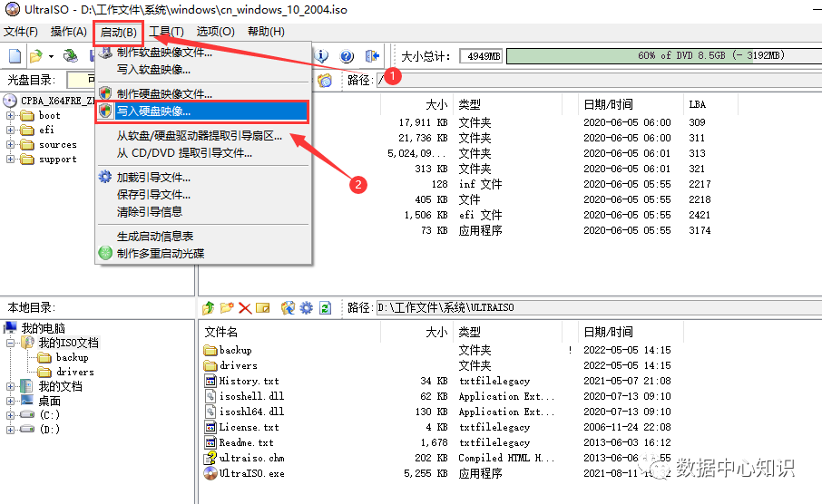Viewport: 822px width, 504px height.
Task: Select the Readme.txt file row
Action: pyautogui.click(x=247, y=442)
